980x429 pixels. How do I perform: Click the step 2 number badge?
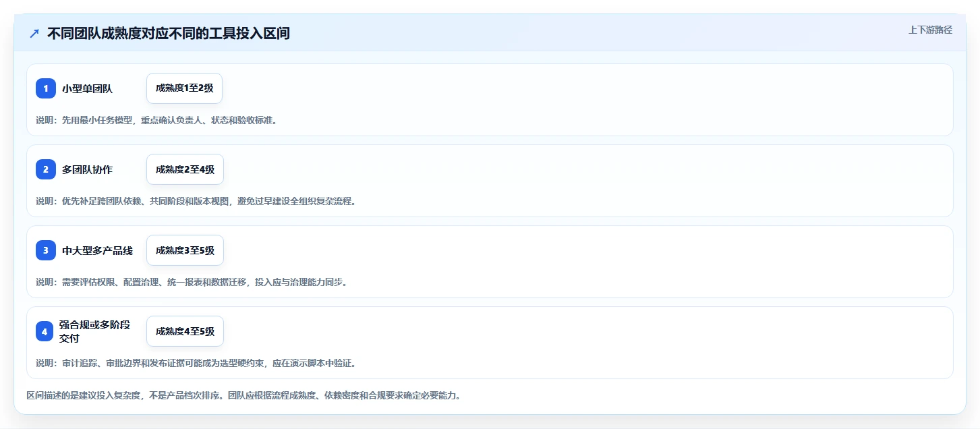pyautogui.click(x=46, y=169)
